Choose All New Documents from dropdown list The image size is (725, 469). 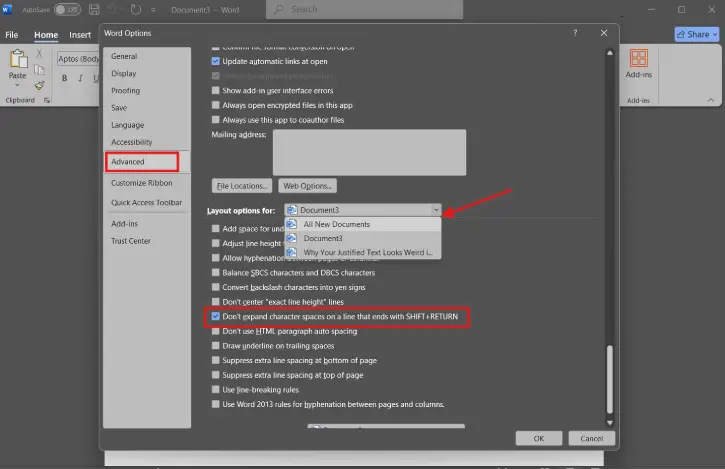pyautogui.click(x=363, y=224)
